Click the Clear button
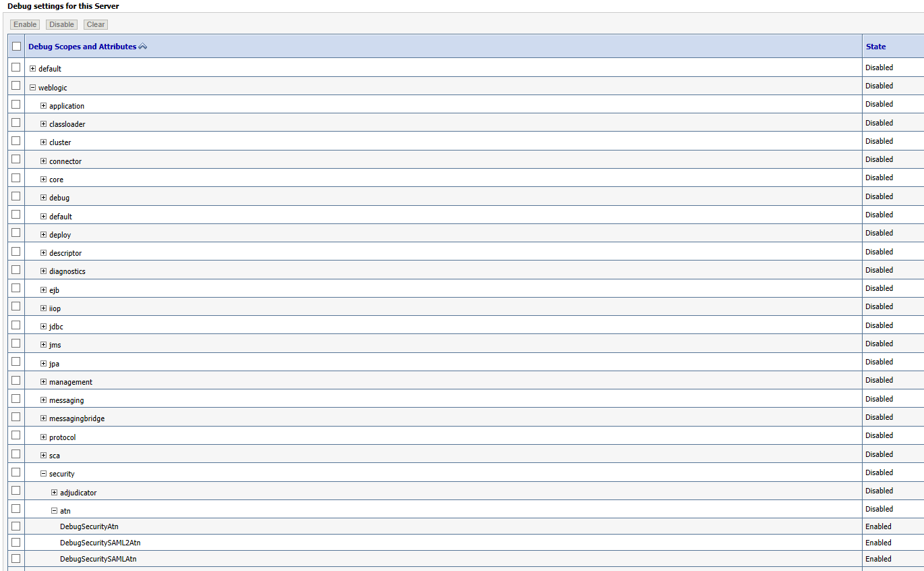 (96, 24)
